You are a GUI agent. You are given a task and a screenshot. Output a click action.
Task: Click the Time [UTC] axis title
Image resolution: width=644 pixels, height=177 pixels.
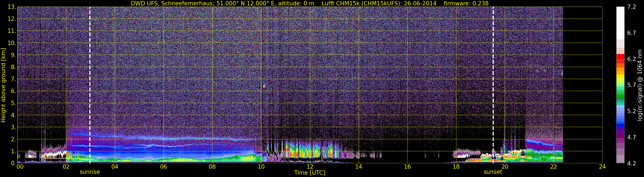[309, 173]
